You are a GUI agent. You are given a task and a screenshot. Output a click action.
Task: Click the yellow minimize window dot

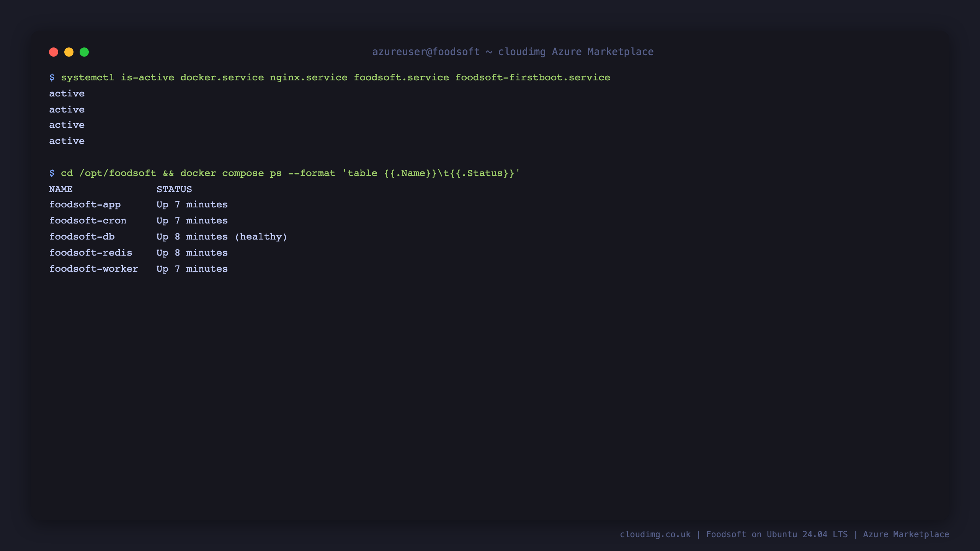[x=69, y=52]
